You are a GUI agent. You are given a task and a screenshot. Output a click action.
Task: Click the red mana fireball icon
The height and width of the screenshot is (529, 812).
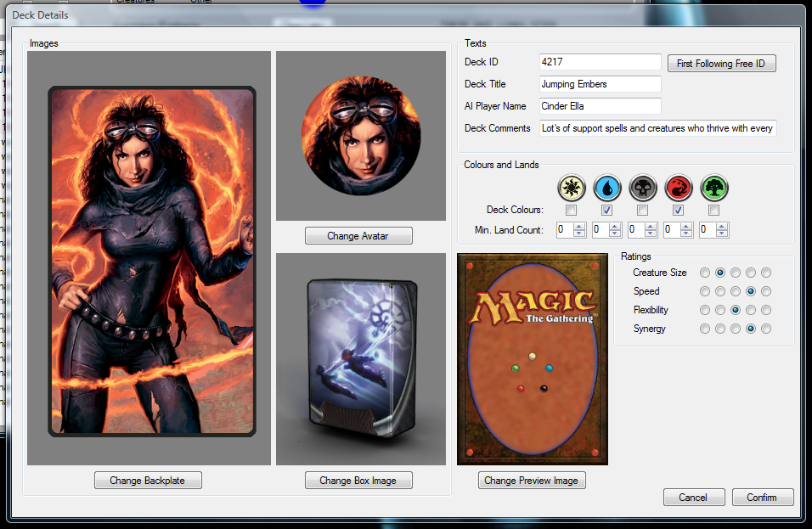tap(679, 189)
